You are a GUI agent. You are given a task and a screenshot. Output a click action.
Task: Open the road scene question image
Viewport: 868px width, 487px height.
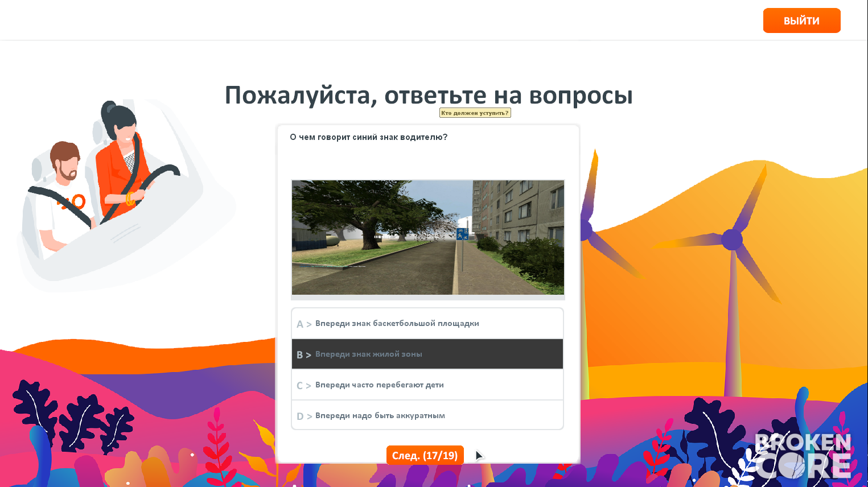point(428,238)
